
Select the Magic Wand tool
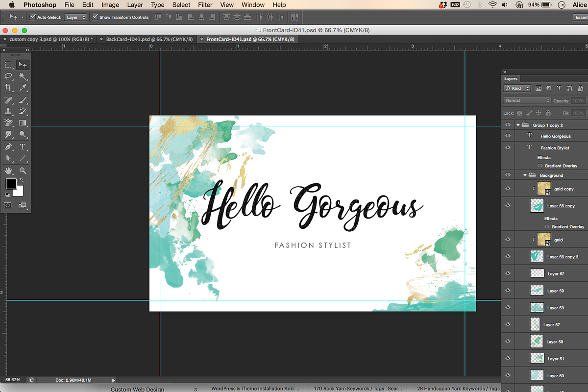point(23,76)
